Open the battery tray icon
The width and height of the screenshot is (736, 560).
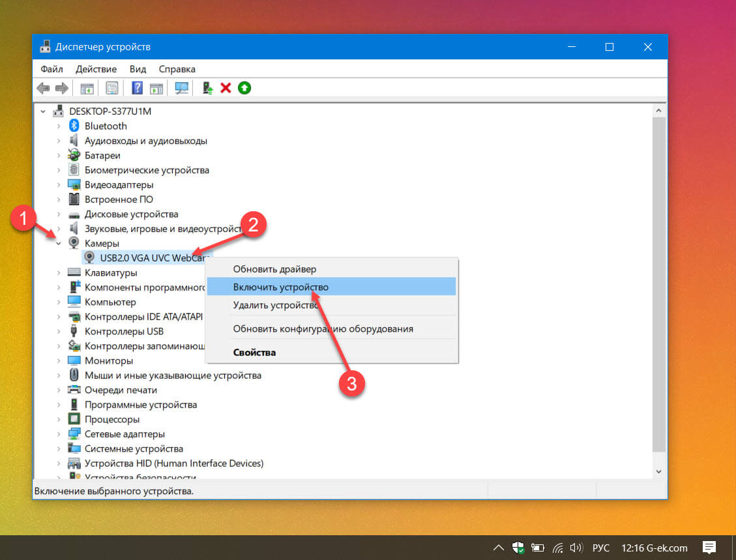coord(537,548)
